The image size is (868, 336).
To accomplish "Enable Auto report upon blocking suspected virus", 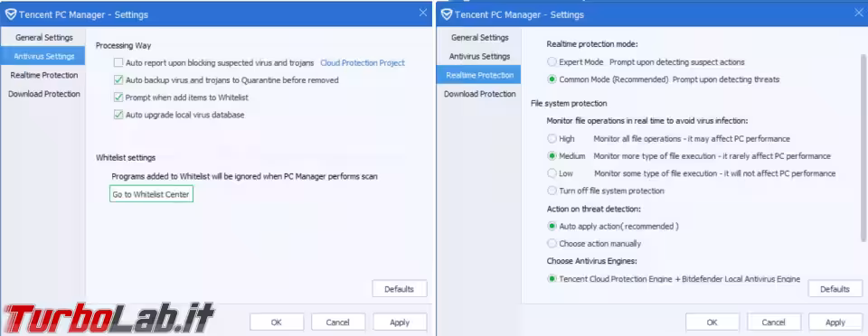I will tap(118, 63).
